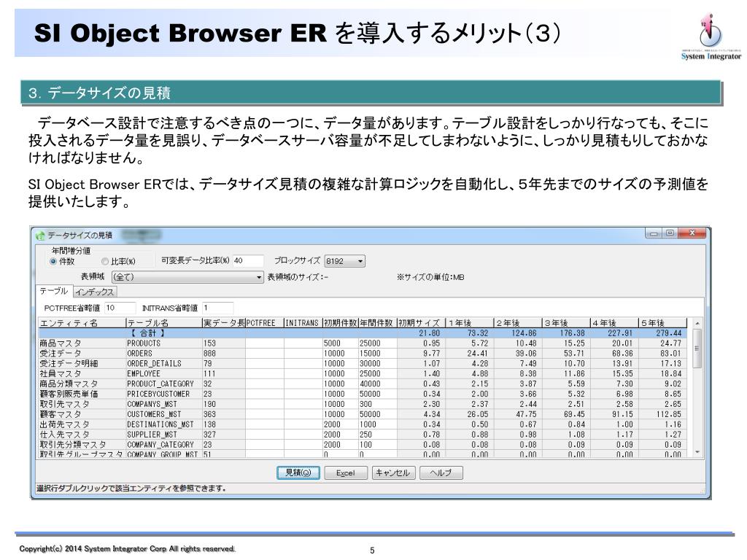Click the 1年後 column header
This screenshot has width=747, height=560.
[470, 323]
